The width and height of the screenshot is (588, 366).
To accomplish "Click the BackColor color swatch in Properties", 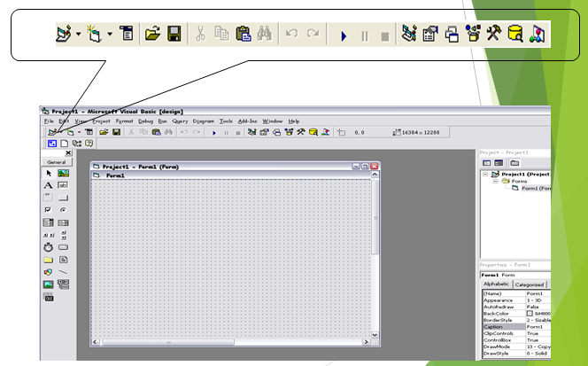I will pos(530,314).
